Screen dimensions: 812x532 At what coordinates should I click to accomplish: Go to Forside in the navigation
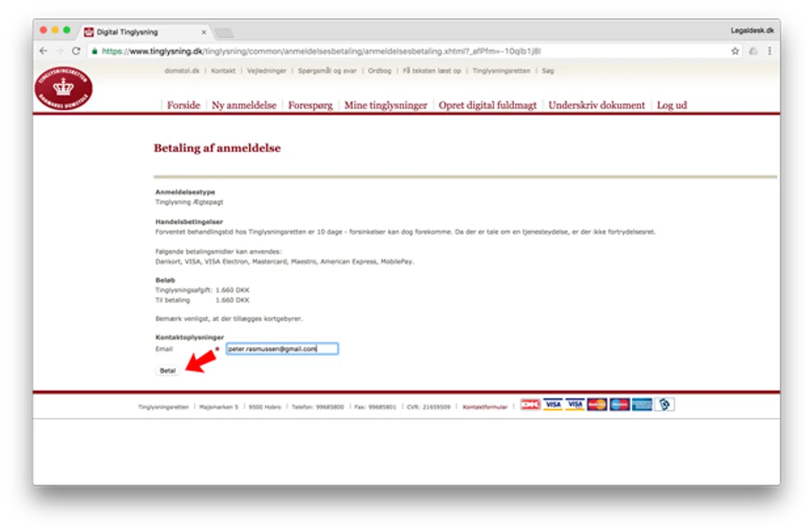point(183,105)
